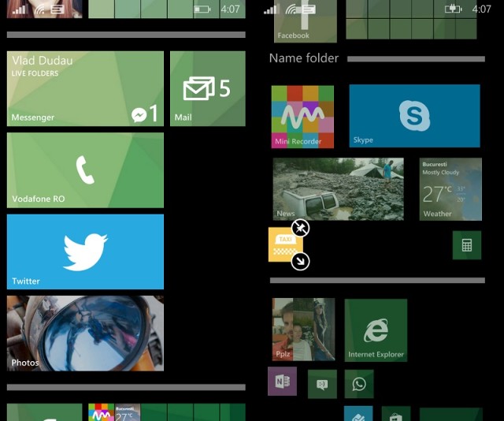The width and height of the screenshot is (504, 421).
Task: Launch the Internet Explorer tile
Action: [x=376, y=330]
